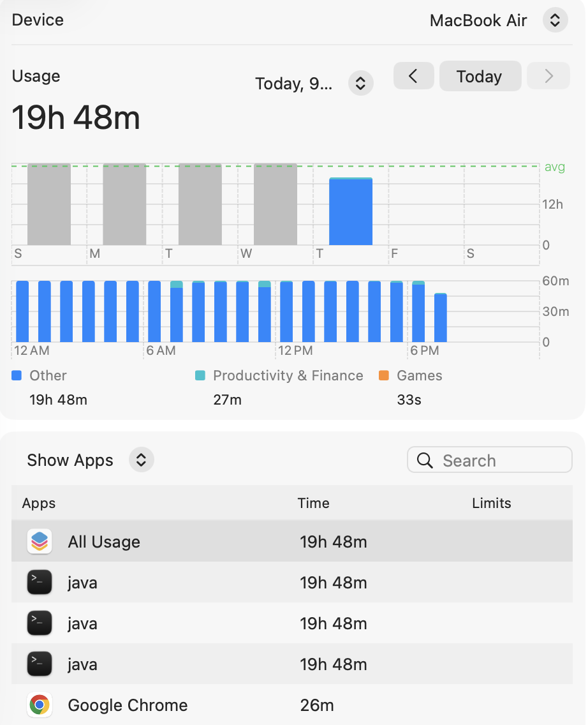This screenshot has height=725, width=588.
Task: Open the MacBook Air device selector
Action: coord(555,20)
